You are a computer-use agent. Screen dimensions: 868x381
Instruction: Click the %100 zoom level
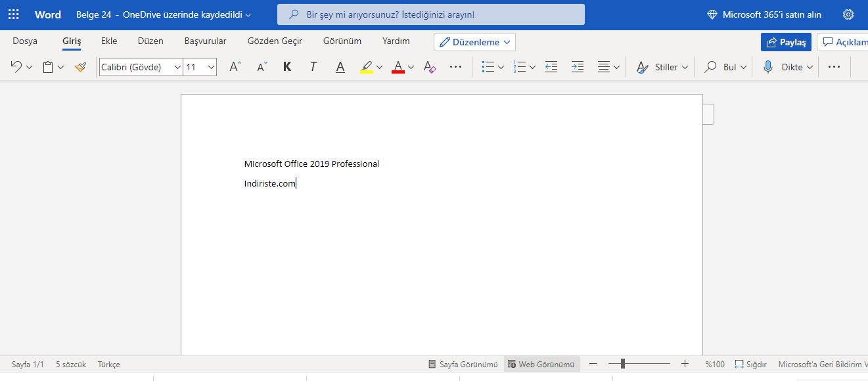tap(715, 364)
